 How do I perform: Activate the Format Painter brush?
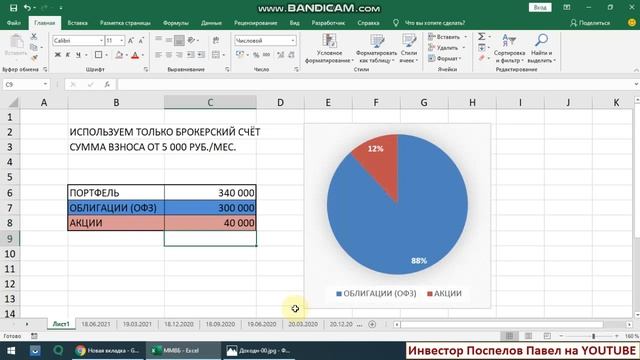click(x=34, y=58)
